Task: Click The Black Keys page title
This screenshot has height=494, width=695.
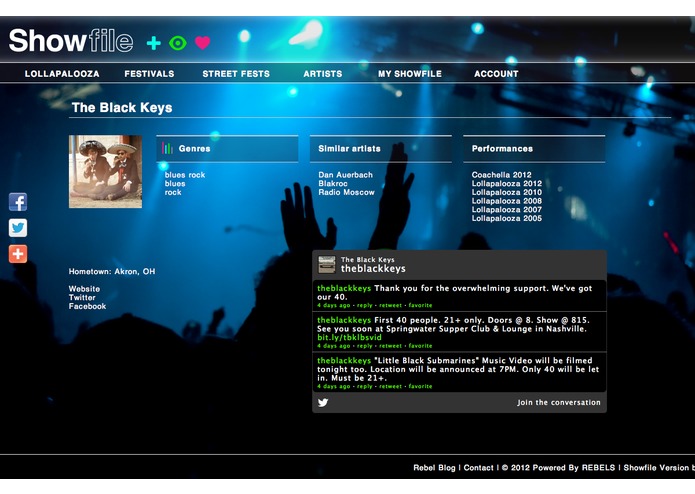Action: [122, 108]
